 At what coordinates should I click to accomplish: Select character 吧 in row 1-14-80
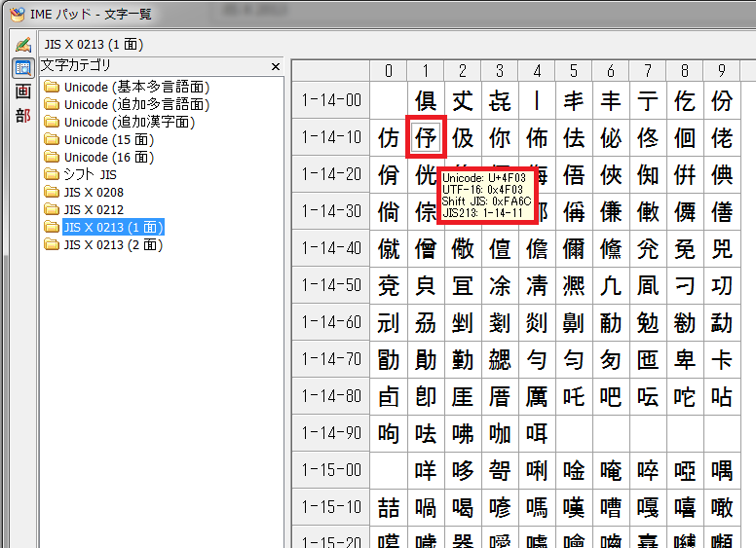click(x=611, y=397)
